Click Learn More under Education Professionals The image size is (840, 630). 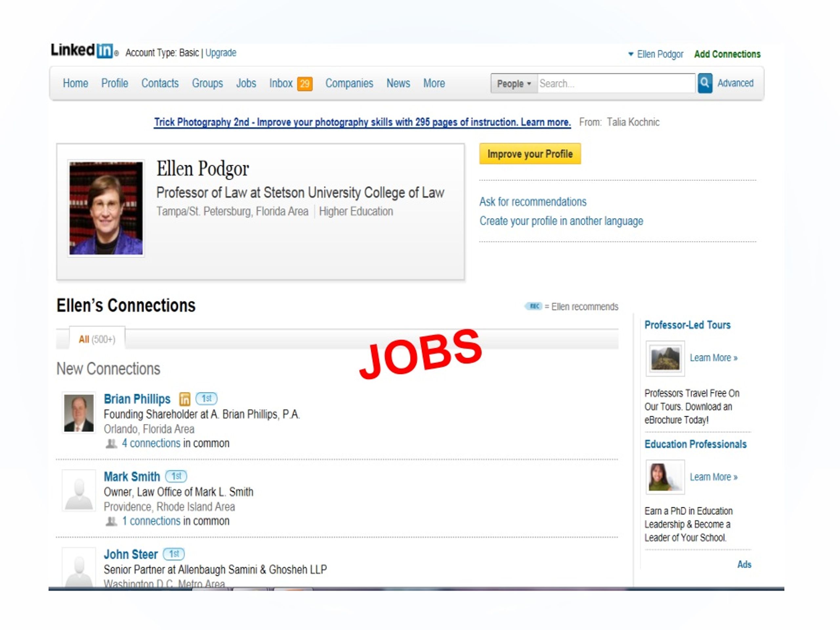(x=714, y=477)
